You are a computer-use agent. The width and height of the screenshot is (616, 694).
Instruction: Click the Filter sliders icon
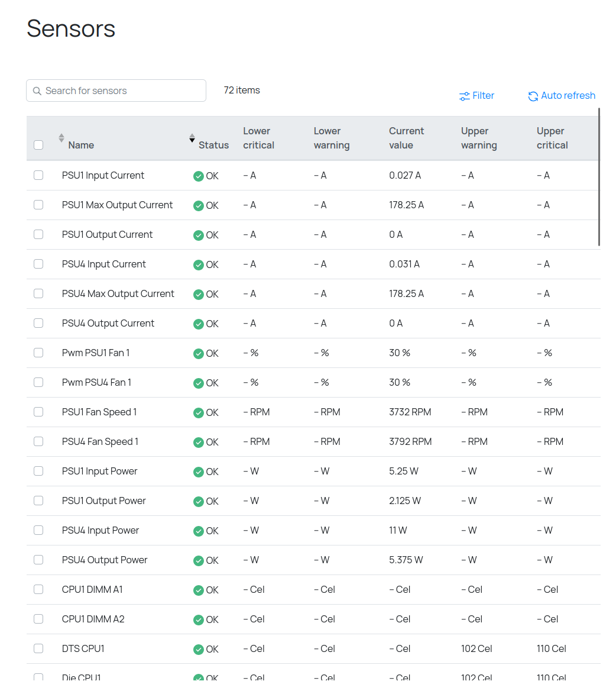point(465,96)
